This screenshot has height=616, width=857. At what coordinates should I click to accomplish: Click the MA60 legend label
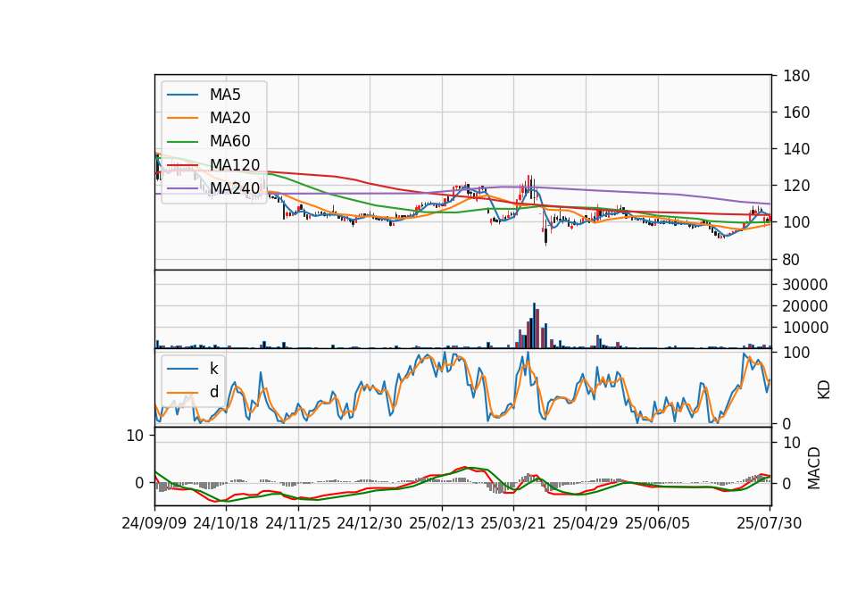tap(229, 142)
